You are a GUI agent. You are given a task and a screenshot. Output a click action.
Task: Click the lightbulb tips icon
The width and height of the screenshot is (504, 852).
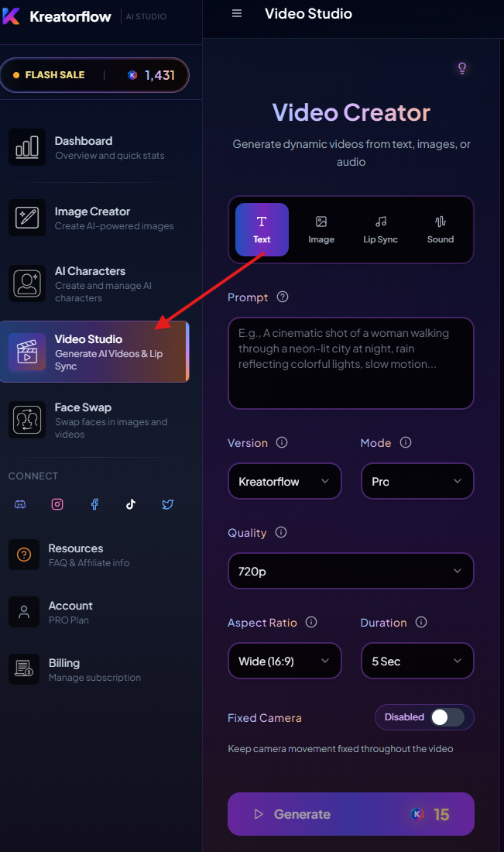pyautogui.click(x=462, y=68)
